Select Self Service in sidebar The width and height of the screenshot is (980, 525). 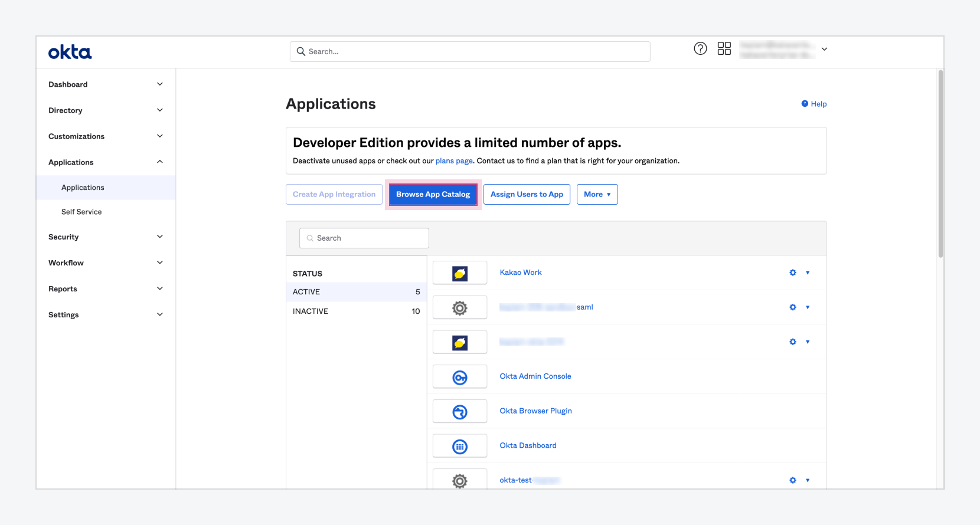pos(81,212)
